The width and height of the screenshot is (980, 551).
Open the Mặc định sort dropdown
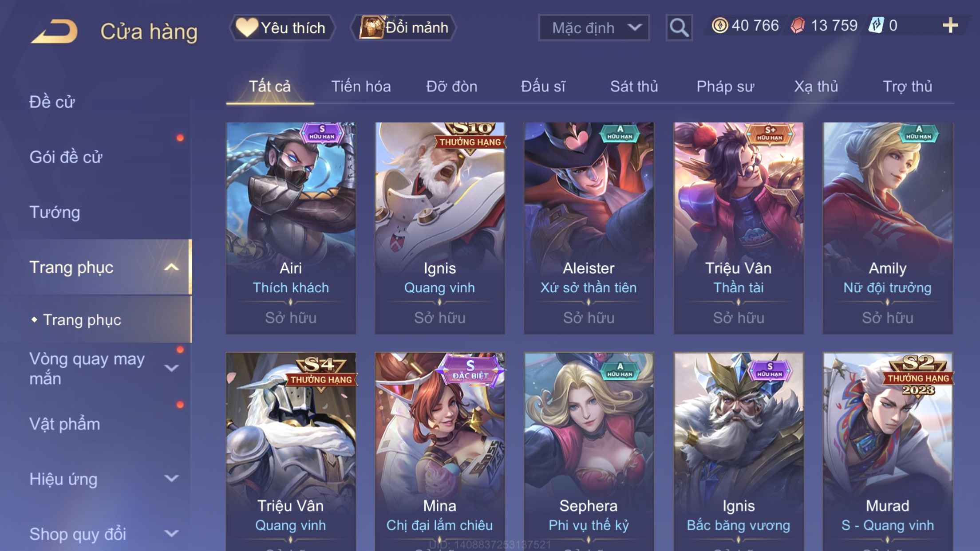click(593, 28)
